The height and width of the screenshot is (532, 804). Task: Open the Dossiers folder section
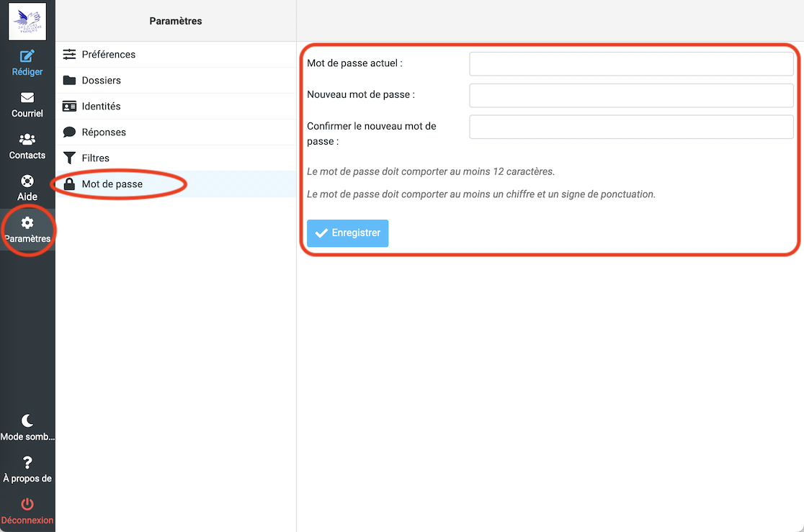tap(101, 81)
